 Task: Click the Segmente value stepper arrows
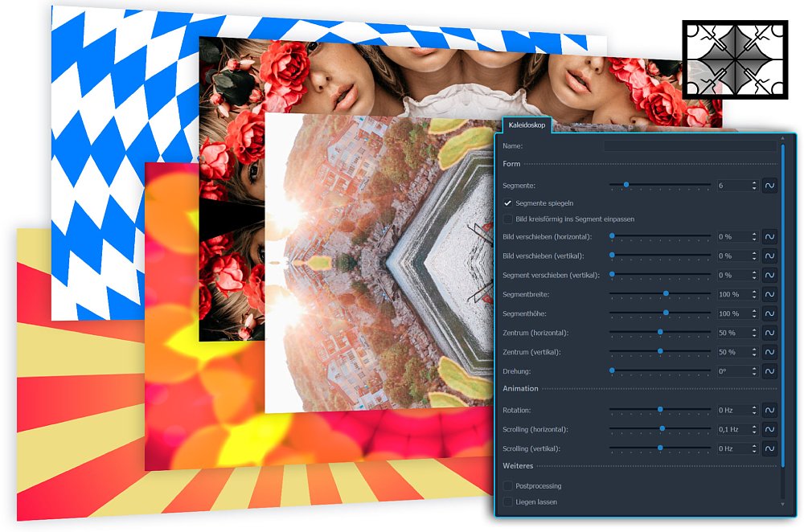[754, 186]
